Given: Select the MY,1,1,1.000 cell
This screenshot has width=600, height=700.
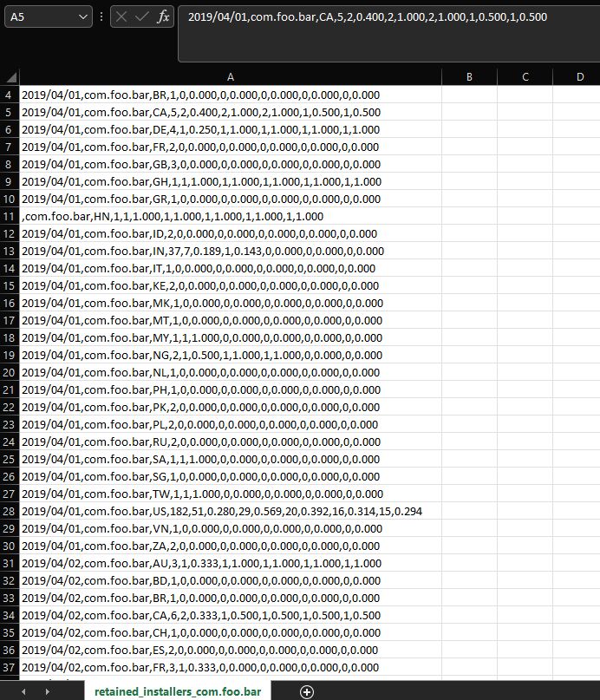Looking at the screenshot, I should [231, 338].
